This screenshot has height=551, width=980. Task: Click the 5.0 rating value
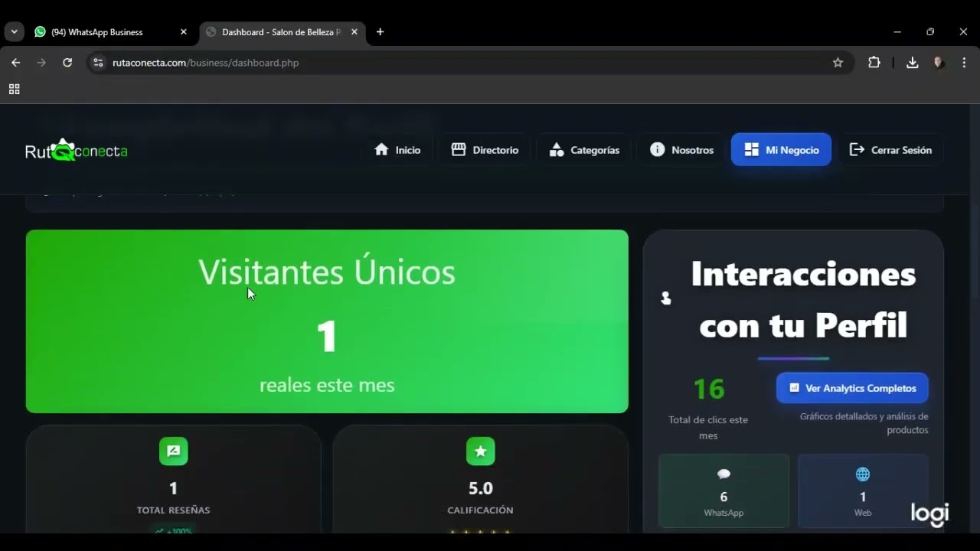coord(481,488)
